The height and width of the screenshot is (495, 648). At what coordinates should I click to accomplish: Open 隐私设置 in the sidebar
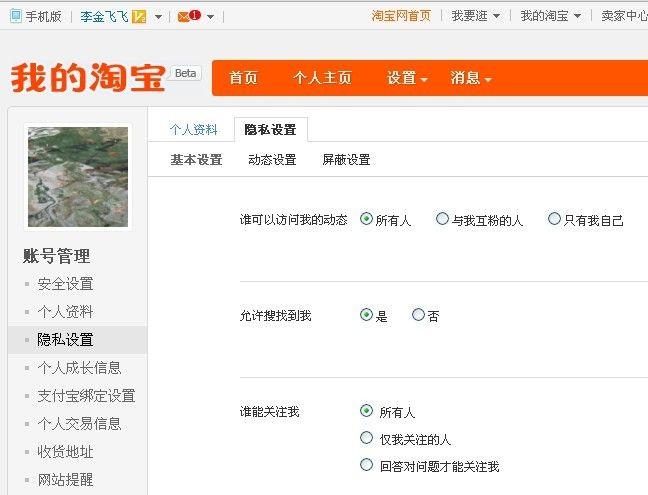[x=65, y=340]
